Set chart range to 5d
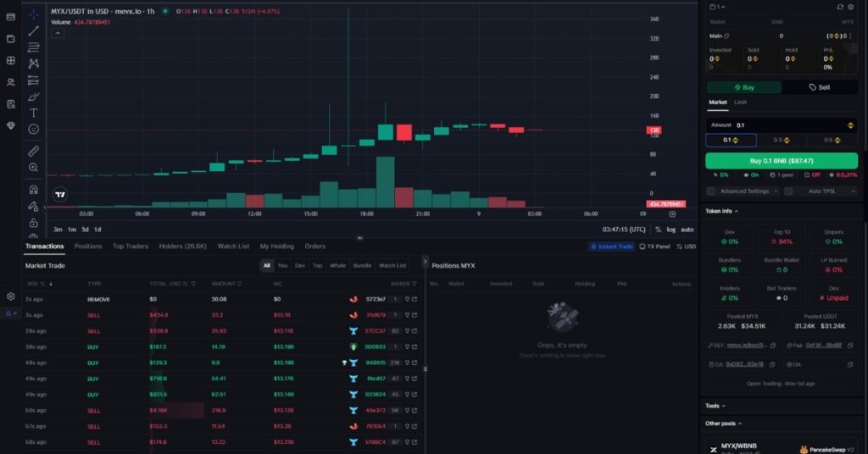The width and height of the screenshot is (868, 454). coord(85,230)
